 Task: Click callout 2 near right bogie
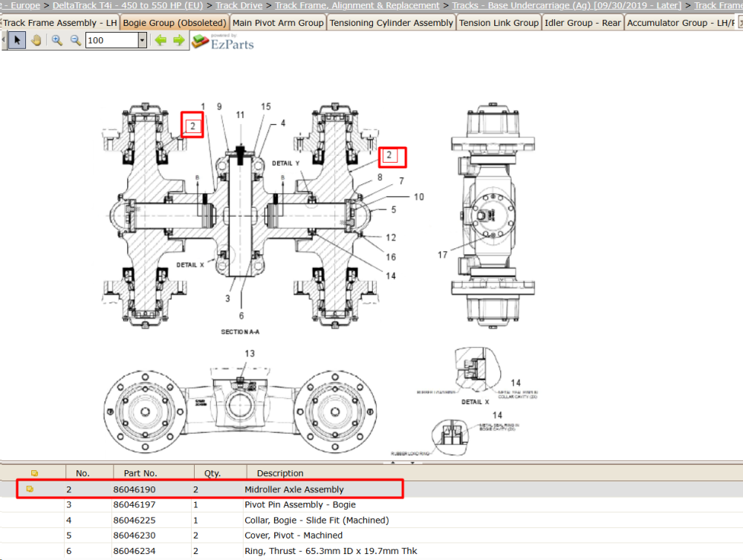[389, 155]
